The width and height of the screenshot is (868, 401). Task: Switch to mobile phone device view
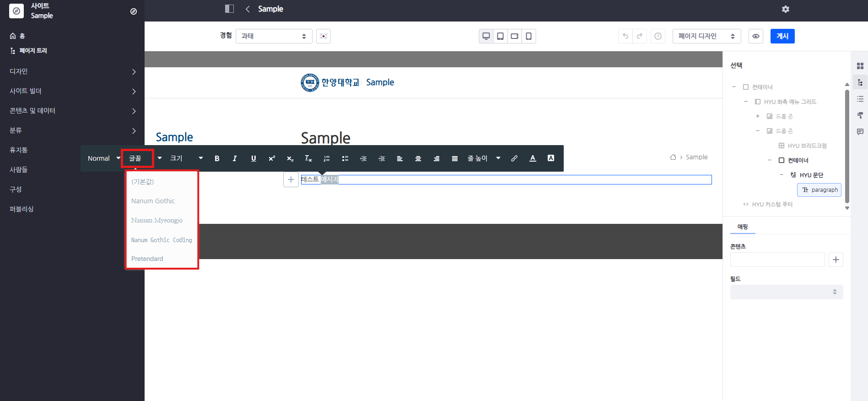tap(528, 36)
